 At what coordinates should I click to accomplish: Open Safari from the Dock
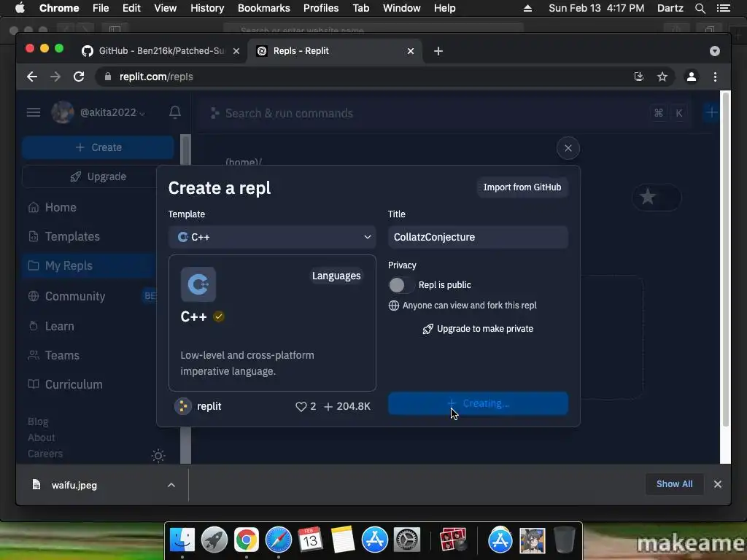(x=278, y=540)
